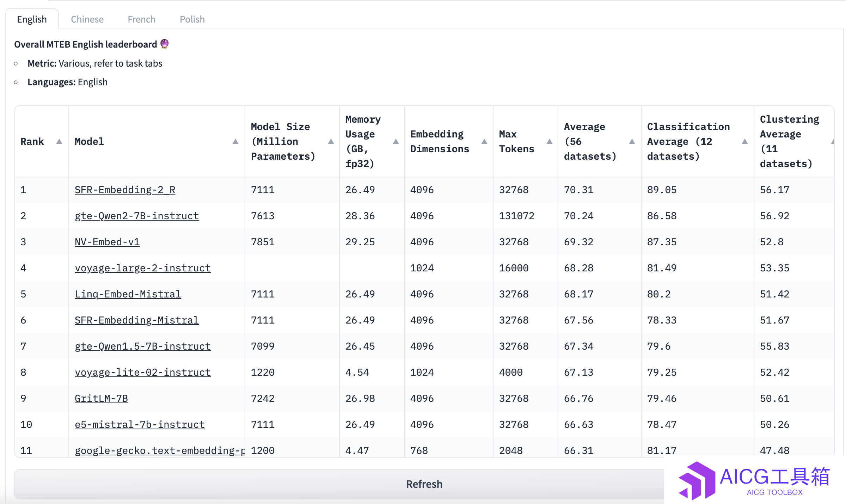Sort by Classification Average arrow

point(745,141)
